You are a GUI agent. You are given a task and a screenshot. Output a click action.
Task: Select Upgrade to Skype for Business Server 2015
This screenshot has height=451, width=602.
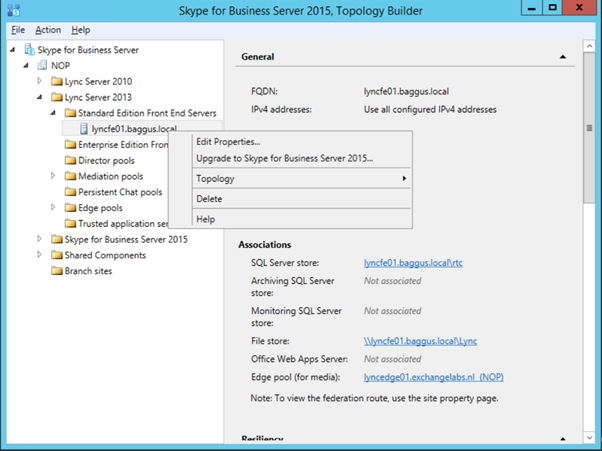pyautogui.click(x=284, y=158)
